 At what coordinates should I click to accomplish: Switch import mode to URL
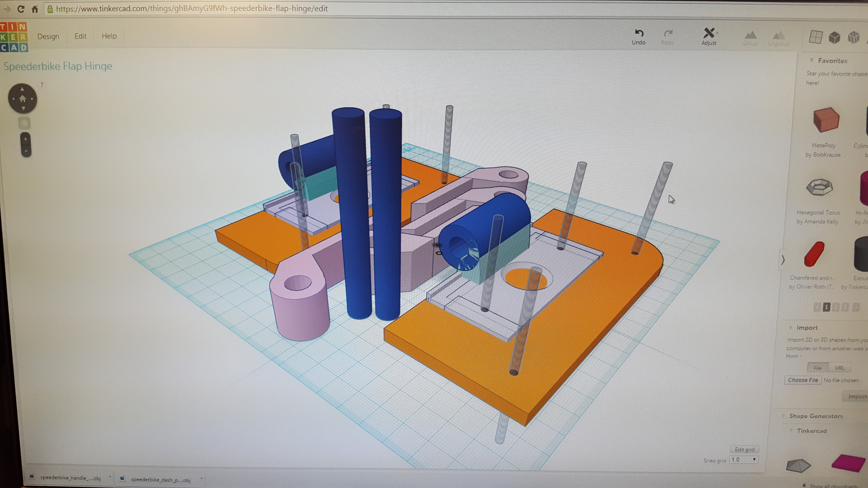pyautogui.click(x=839, y=368)
